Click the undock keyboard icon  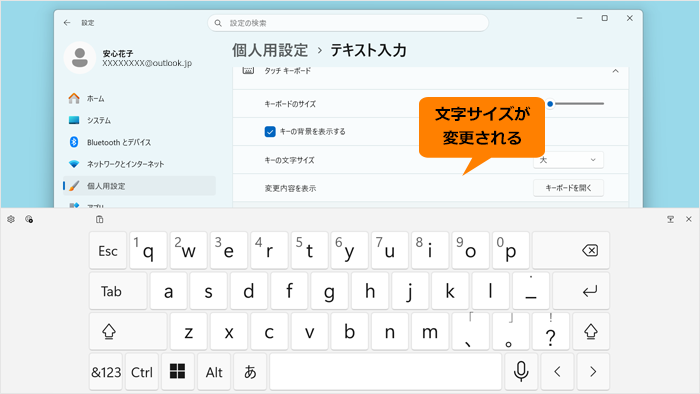click(670, 219)
